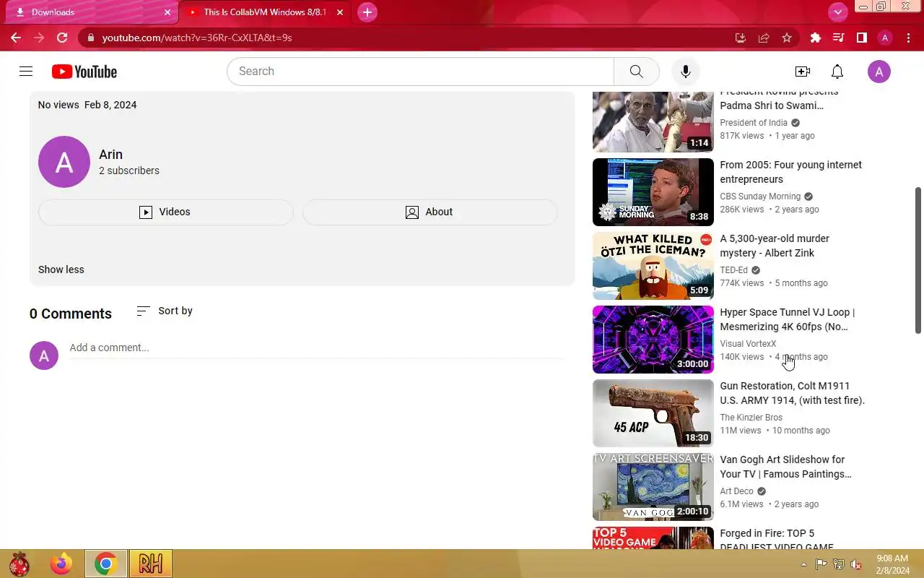
Task: Close the CollabVM YouTube tab
Action: coord(340,12)
